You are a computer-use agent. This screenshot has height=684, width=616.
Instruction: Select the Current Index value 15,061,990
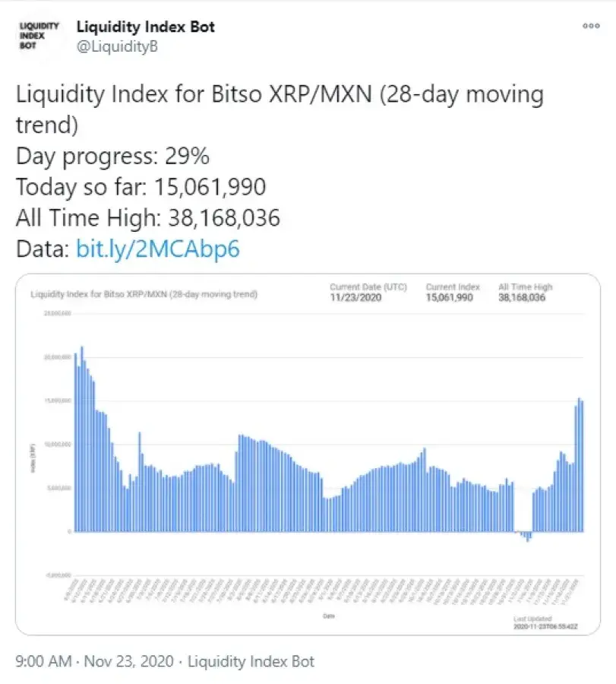click(x=450, y=297)
